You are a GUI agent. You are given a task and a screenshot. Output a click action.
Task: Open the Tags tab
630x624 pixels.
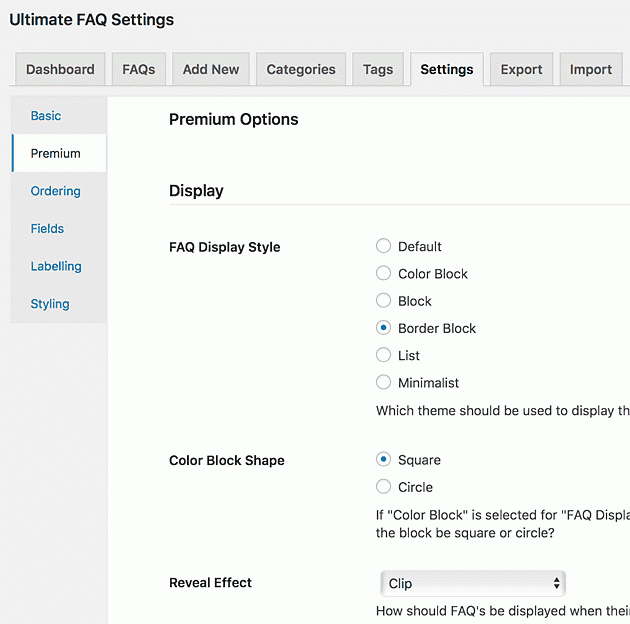(378, 69)
